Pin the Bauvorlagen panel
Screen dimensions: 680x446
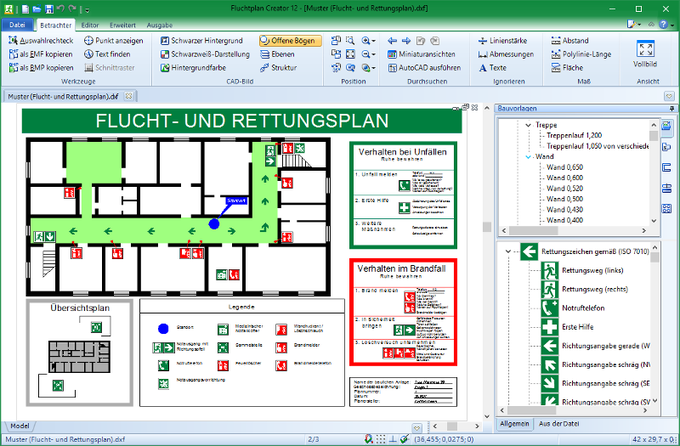(672, 108)
